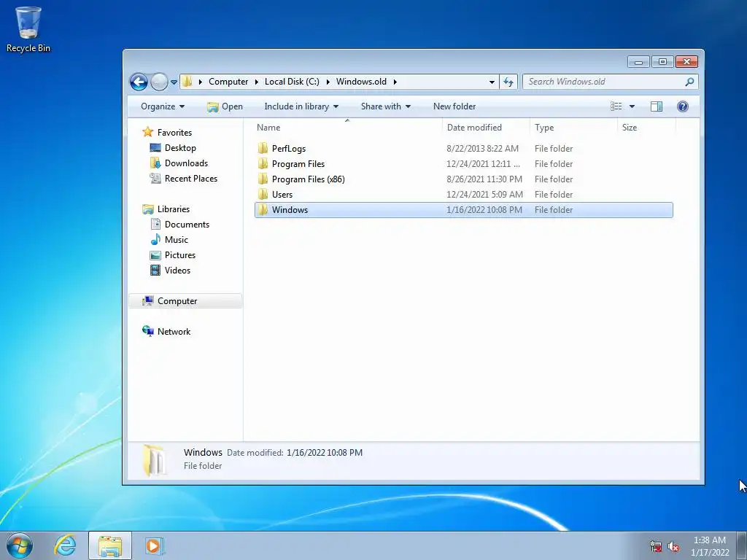Click the Open toolbar button
747x560 pixels.
[x=225, y=106]
